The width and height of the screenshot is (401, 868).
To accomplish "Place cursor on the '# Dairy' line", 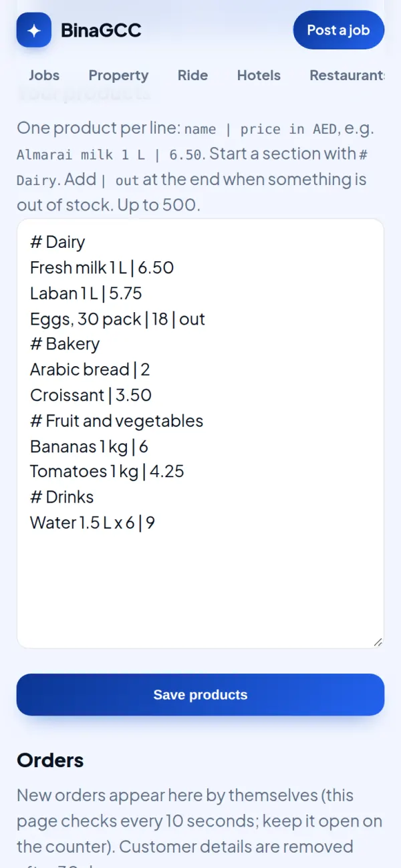I will click(57, 242).
